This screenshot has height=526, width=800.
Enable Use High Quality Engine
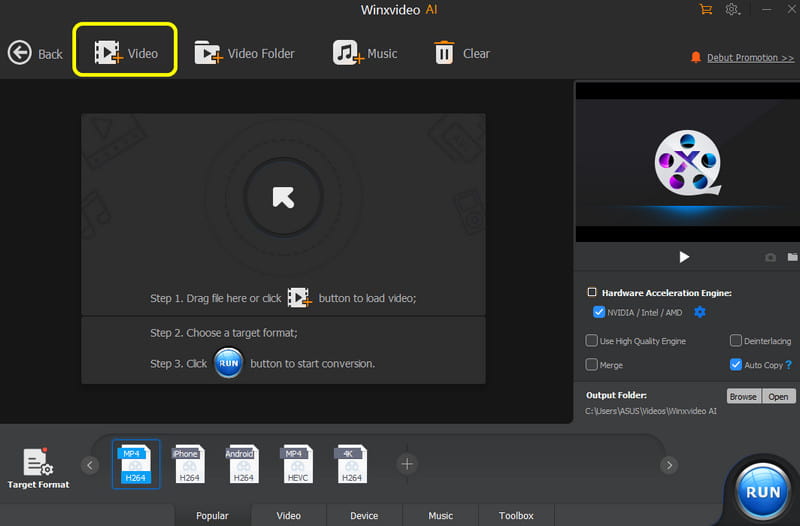[x=592, y=341]
